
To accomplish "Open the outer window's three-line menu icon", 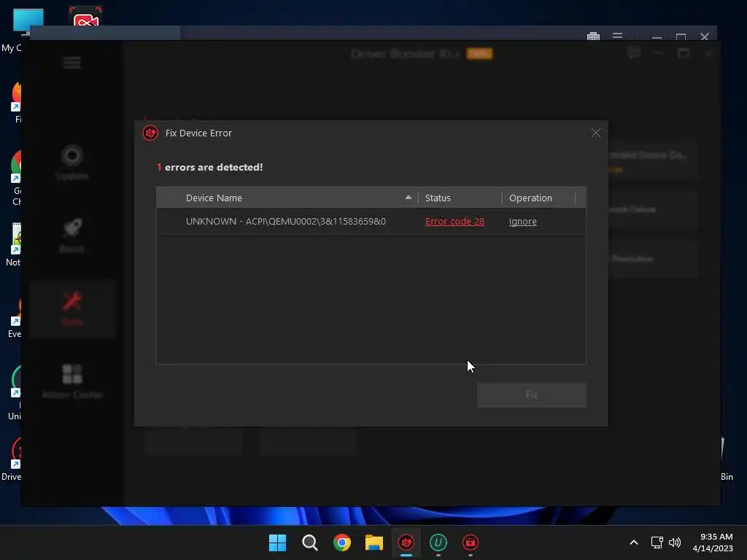I will click(617, 36).
